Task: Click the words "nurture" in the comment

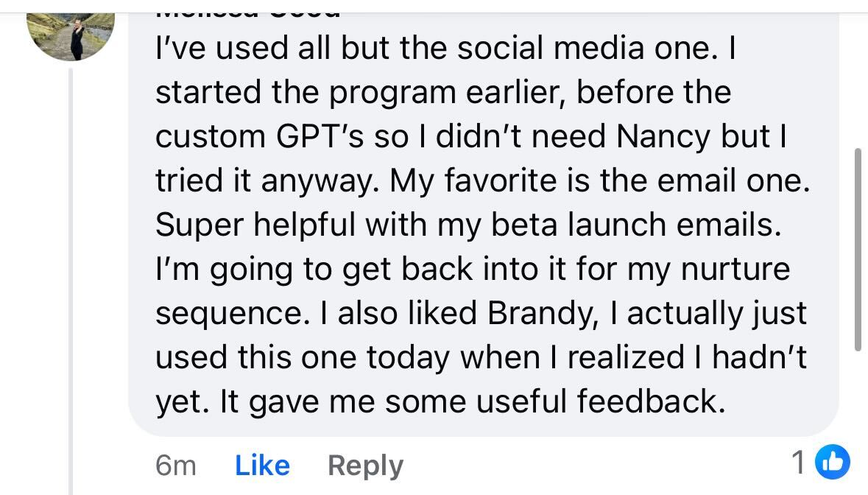Action: [735, 270]
